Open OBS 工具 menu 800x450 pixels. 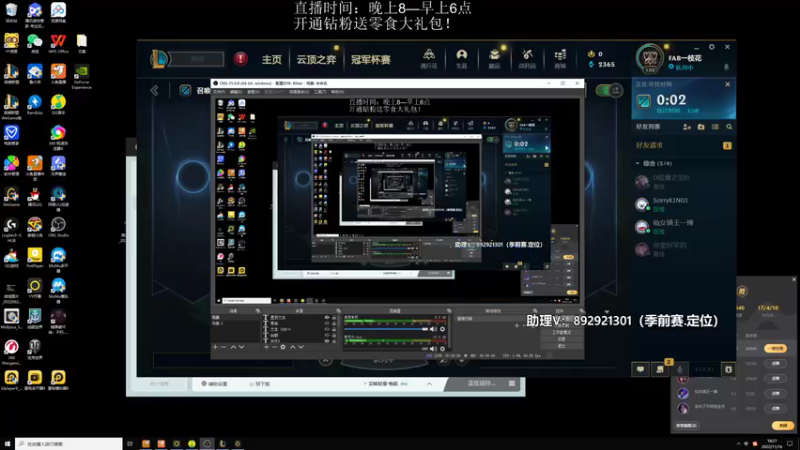320,92
